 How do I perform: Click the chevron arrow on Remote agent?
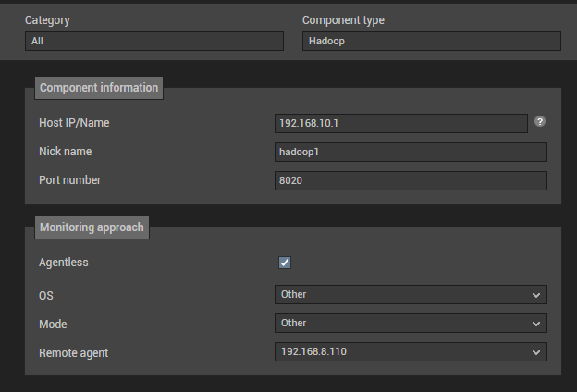[536, 352]
